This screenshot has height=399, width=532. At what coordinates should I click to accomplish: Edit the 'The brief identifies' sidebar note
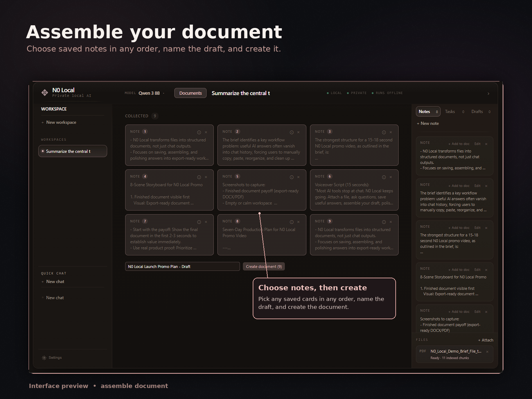pyautogui.click(x=477, y=186)
